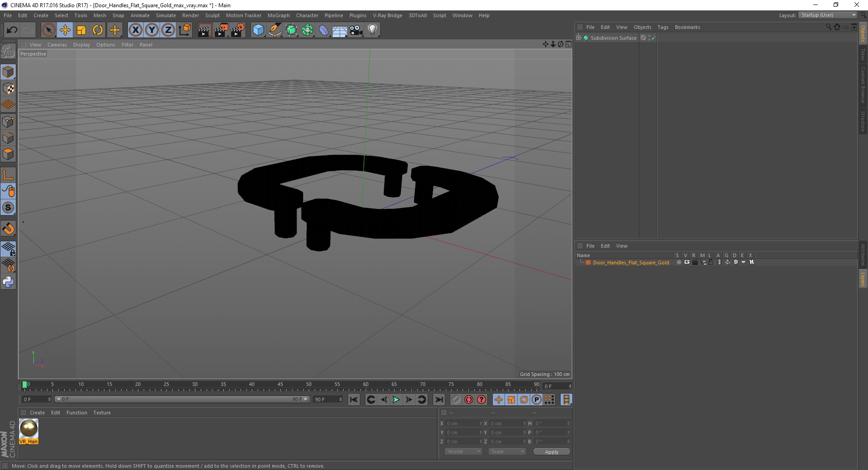
Task: Open the spline pen tool
Action: [275, 30]
